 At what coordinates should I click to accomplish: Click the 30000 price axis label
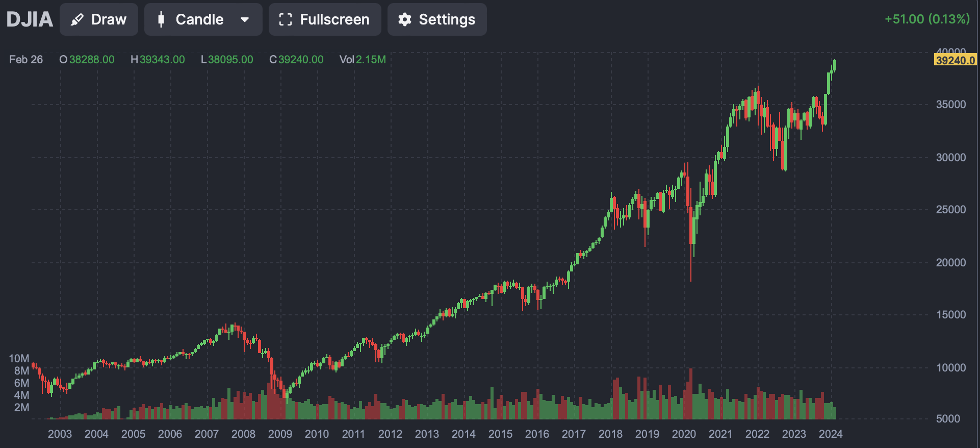(x=951, y=158)
